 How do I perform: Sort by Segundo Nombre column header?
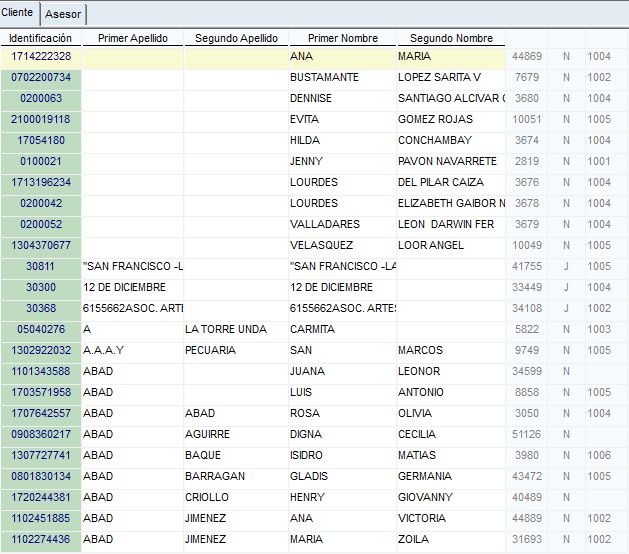click(451, 38)
